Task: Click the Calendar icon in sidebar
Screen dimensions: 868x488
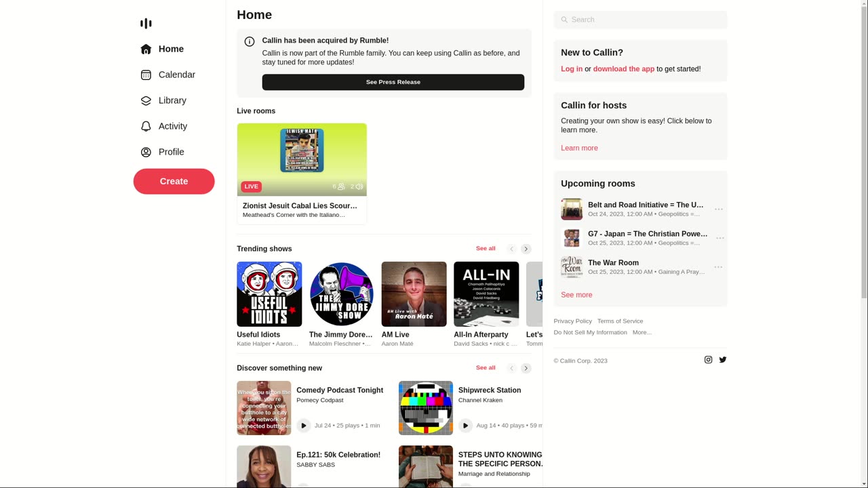Action: [146, 75]
